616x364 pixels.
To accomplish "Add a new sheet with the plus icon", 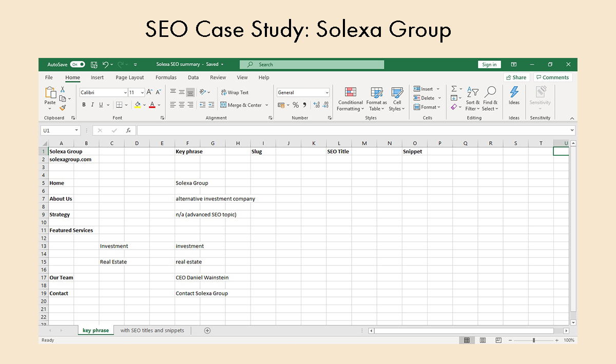I will coord(207,331).
